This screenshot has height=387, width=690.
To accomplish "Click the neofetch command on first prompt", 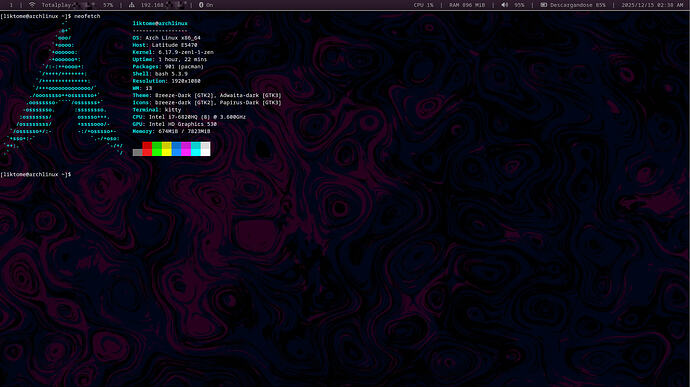I will 87,16.
